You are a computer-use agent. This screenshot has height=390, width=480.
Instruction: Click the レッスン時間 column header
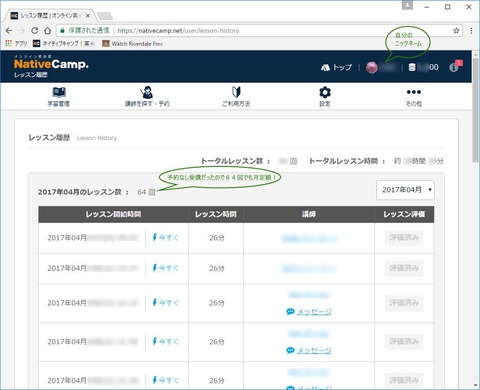tap(216, 214)
